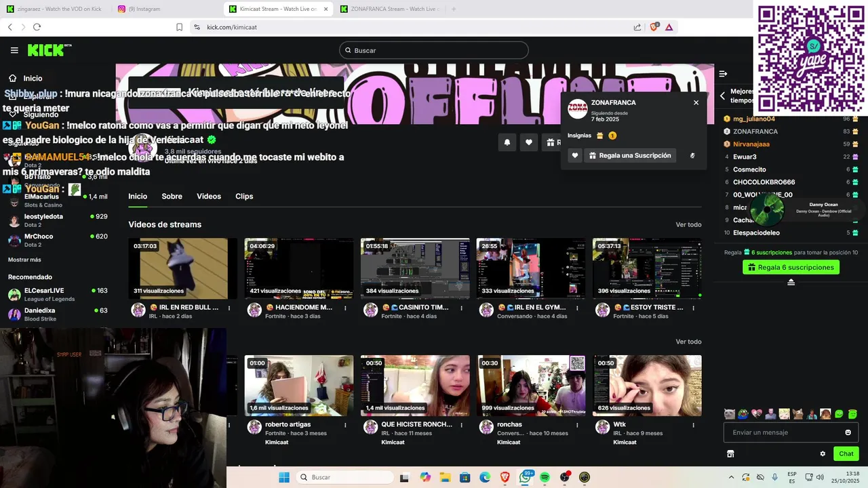Click the Regala una Suscripción button

tap(630, 155)
